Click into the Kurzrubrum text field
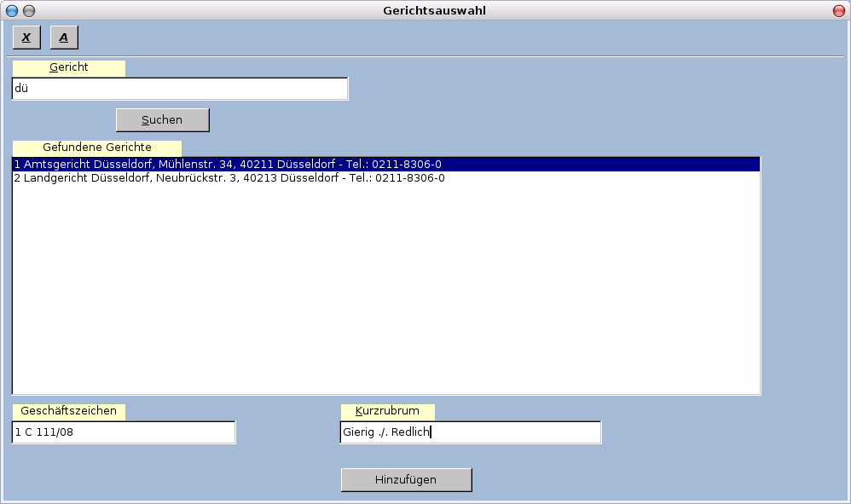Screen dimensions: 851x504 (470, 432)
